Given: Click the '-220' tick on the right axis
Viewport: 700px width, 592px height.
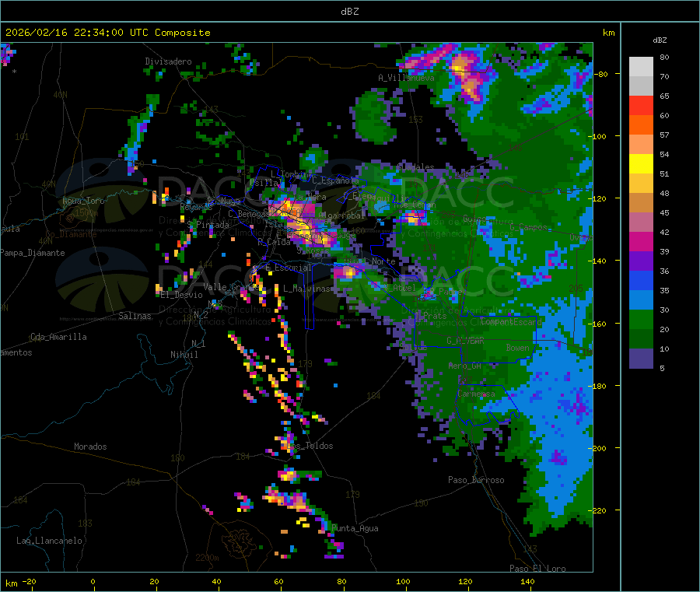Looking at the screenshot, I should coord(599,511).
